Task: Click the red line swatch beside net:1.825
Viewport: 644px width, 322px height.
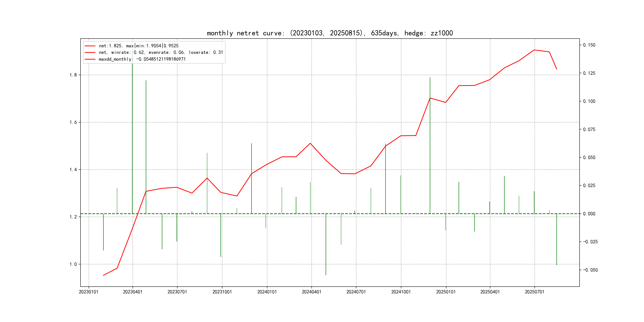Action: coord(90,46)
